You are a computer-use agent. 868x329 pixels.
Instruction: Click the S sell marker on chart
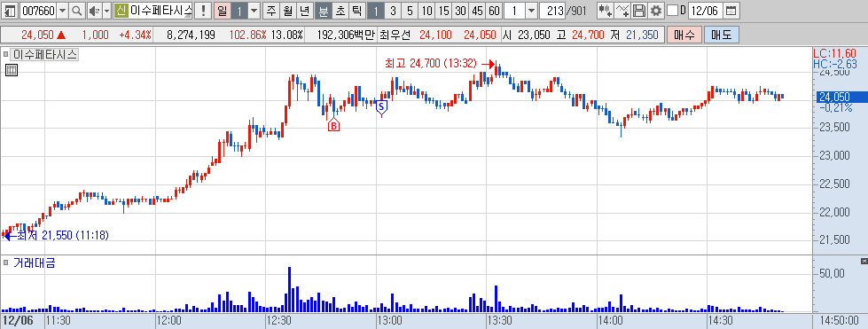click(381, 106)
